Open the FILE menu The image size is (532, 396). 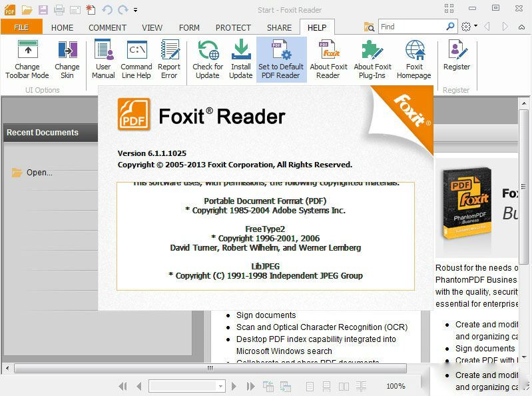(21, 27)
